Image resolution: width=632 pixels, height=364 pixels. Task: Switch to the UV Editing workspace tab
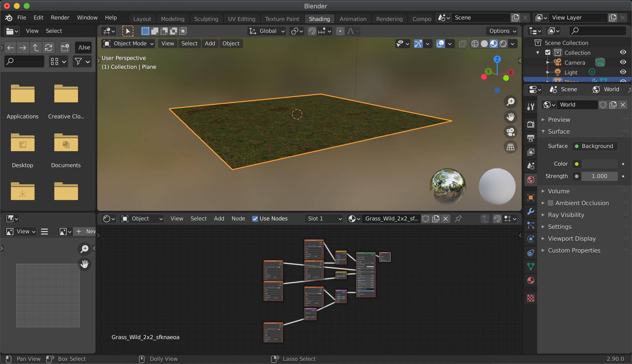point(241,19)
